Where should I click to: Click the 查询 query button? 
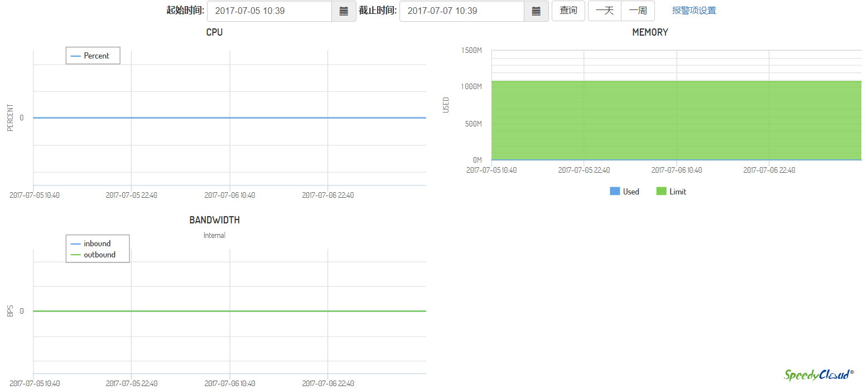tap(568, 11)
